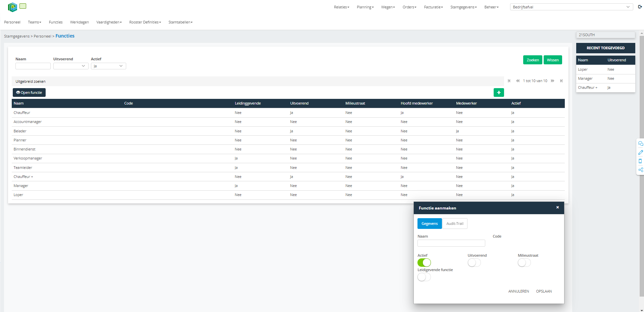The image size is (644, 312).
Task: Go to the previous results page
Action: [518, 81]
